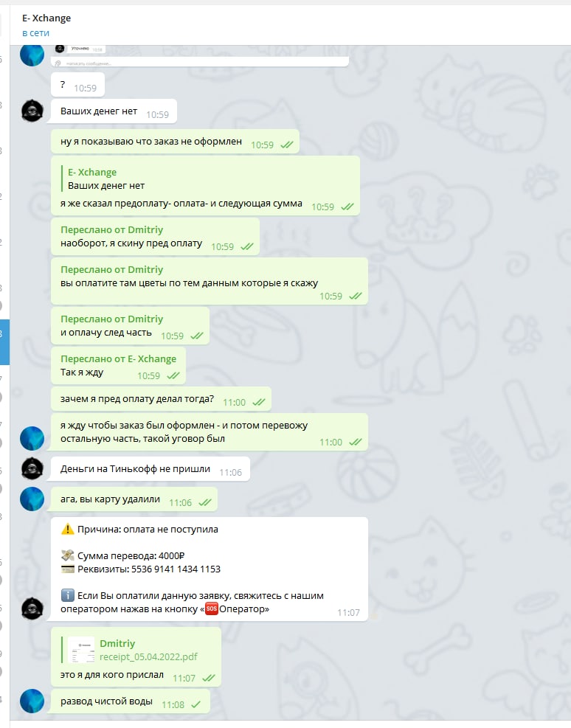Open the screenshot image at top of chat
Screen dimensions: 571x728
[200, 56]
